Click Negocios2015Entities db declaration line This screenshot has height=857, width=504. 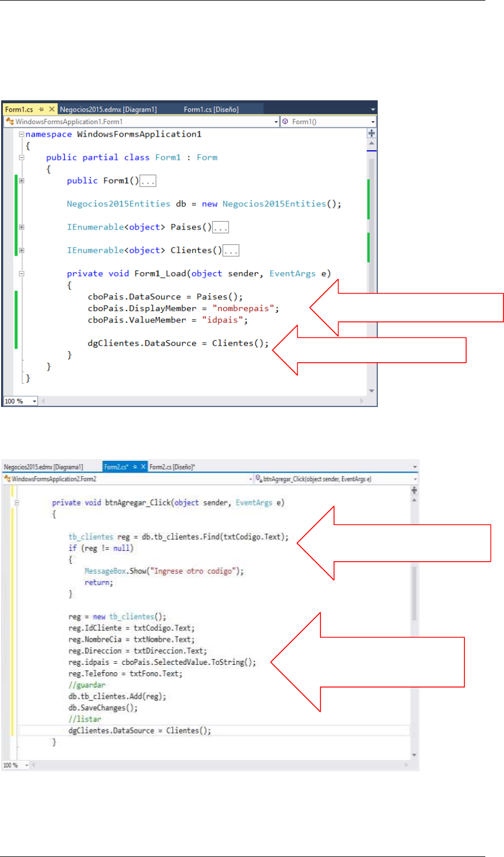(x=204, y=204)
